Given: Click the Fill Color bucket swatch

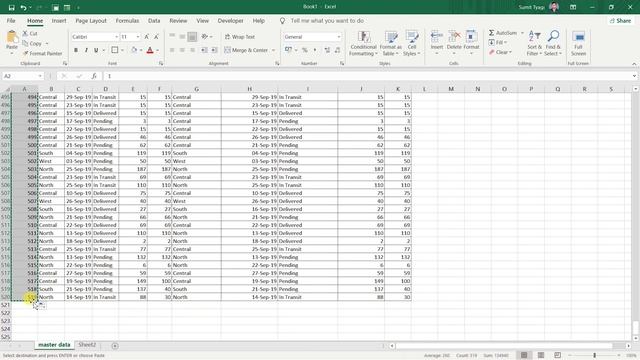Looking at the screenshot, I should point(133,50).
